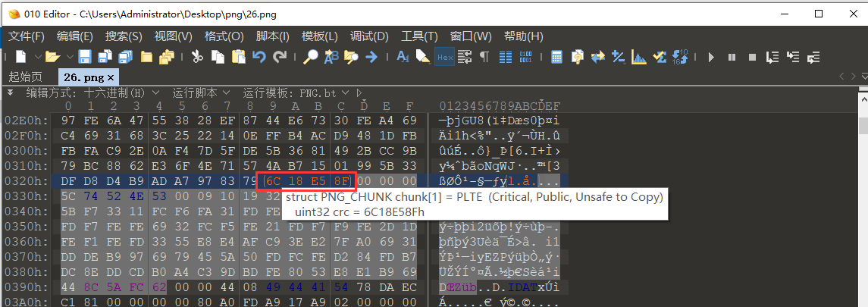Toggle whitespace display pilcrow icon
This screenshot has width=868, height=307.
tap(484, 57)
